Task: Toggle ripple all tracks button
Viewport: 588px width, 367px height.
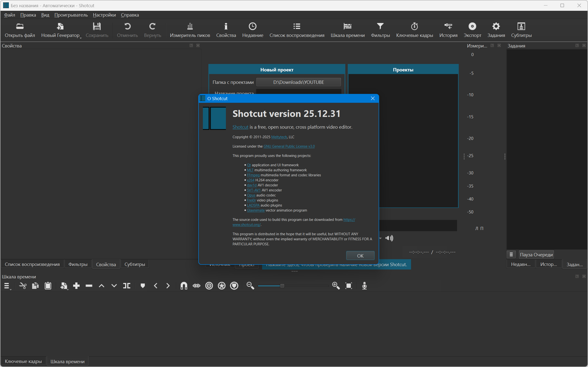Action: (x=222, y=286)
